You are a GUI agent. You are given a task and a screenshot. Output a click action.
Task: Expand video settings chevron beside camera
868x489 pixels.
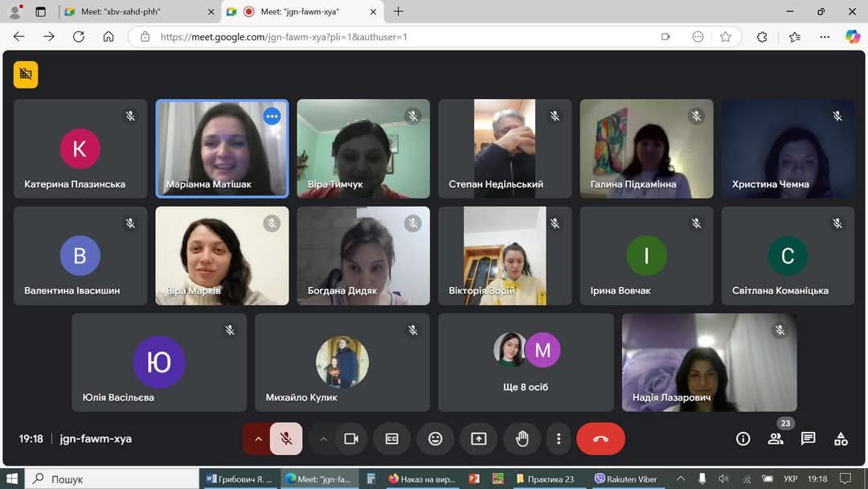click(323, 438)
